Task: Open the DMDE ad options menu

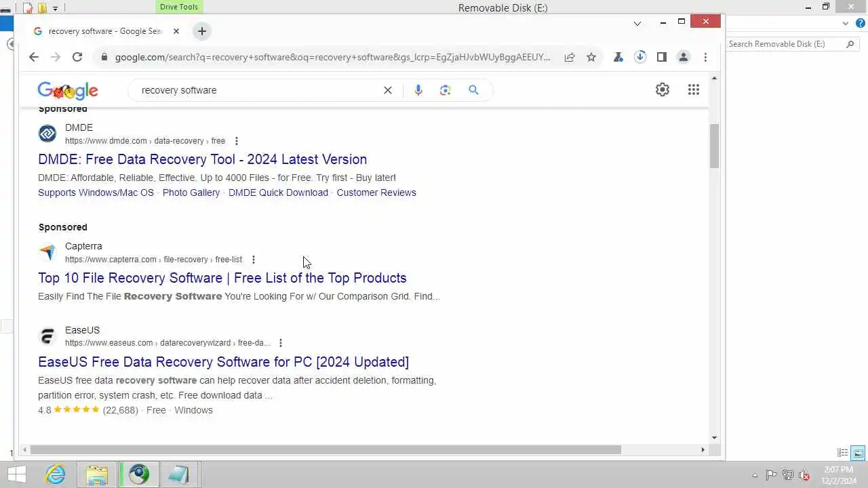Action: point(237,141)
